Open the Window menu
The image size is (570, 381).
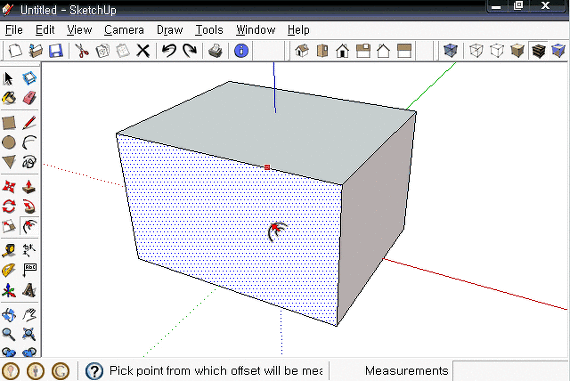click(x=256, y=30)
